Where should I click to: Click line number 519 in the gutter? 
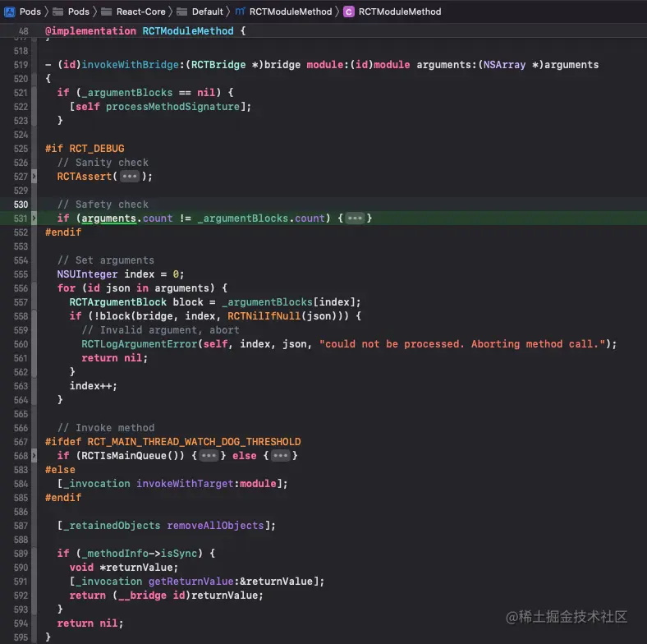pyautogui.click(x=21, y=65)
